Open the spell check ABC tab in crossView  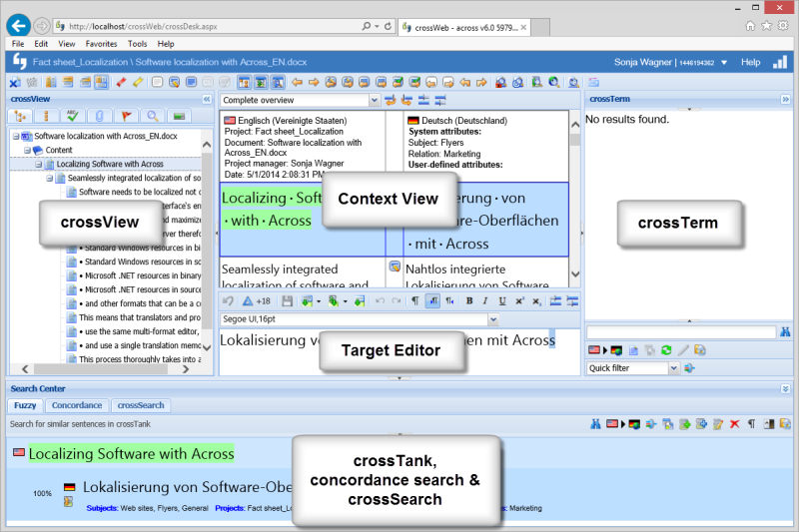pos(72,116)
